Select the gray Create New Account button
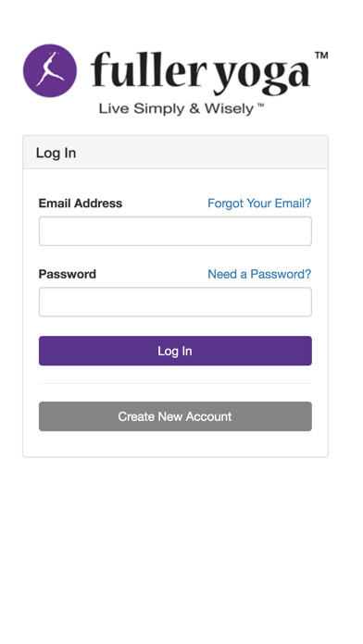The width and height of the screenshot is (363, 644). point(175,416)
